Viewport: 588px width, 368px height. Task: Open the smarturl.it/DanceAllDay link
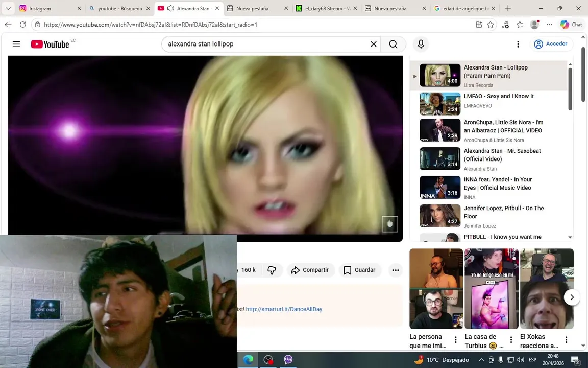[284, 309]
